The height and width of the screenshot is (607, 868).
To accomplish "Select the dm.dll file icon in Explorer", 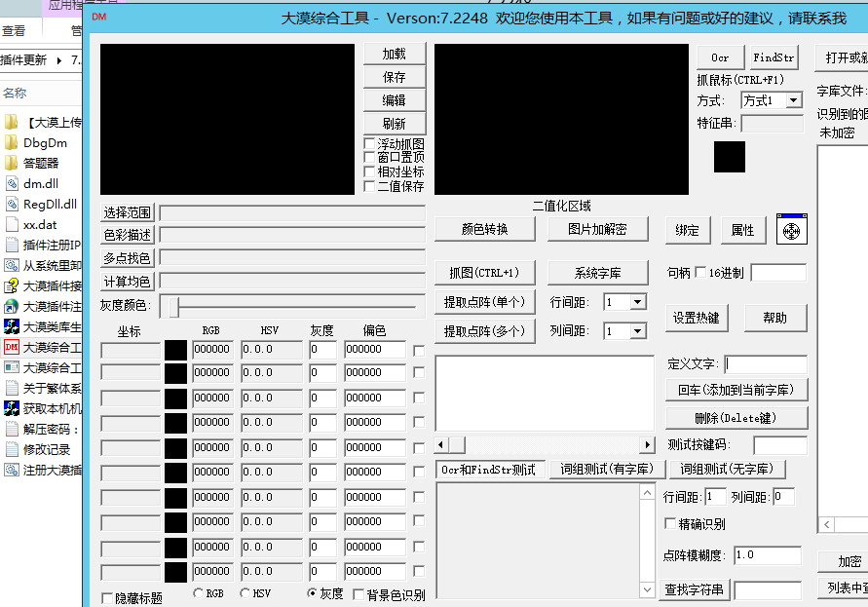I will click(x=11, y=183).
